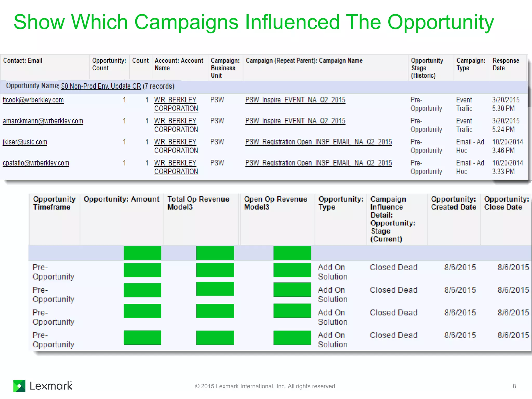Click the slide title Show Which Campaigns

[x=254, y=23]
